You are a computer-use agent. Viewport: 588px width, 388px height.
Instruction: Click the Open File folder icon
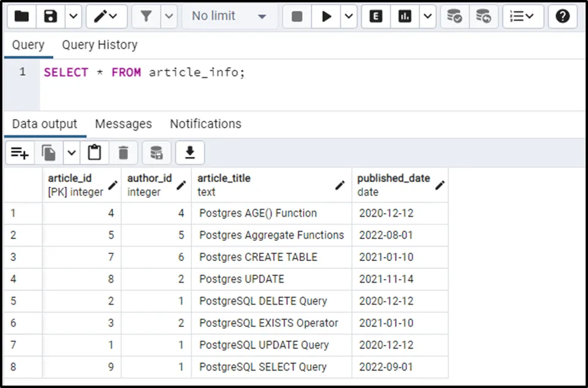pos(22,16)
